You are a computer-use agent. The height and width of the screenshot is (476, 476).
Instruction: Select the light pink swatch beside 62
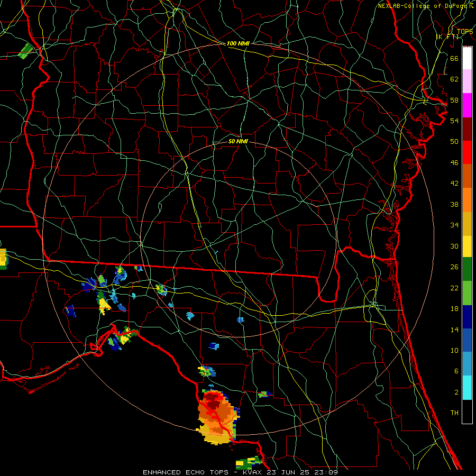pyautogui.click(x=467, y=81)
